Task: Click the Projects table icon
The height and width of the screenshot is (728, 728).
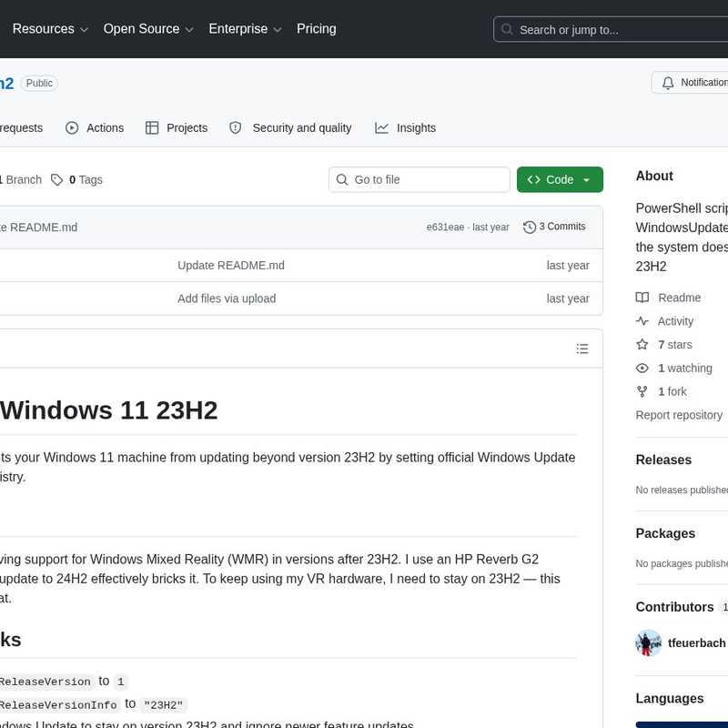Action: tap(152, 127)
